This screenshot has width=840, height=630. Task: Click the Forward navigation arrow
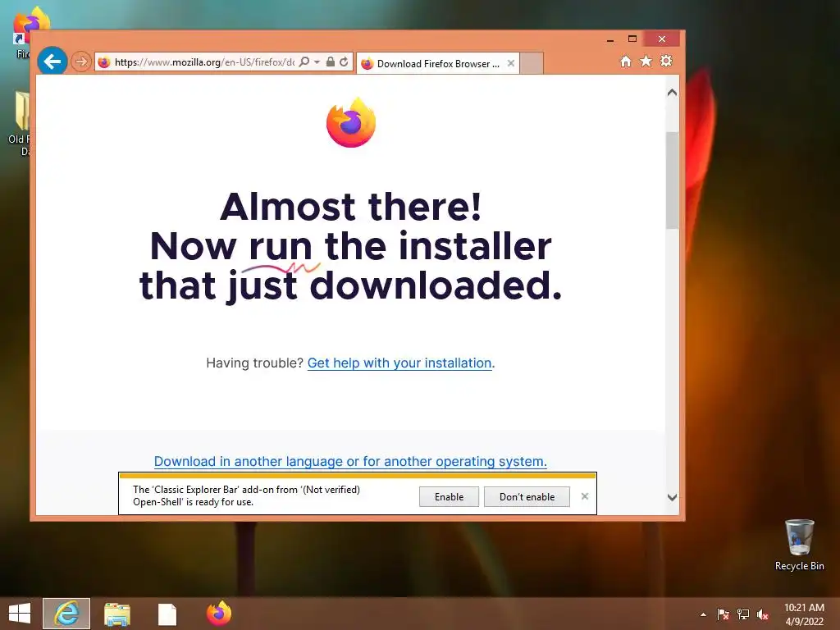tap(81, 62)
